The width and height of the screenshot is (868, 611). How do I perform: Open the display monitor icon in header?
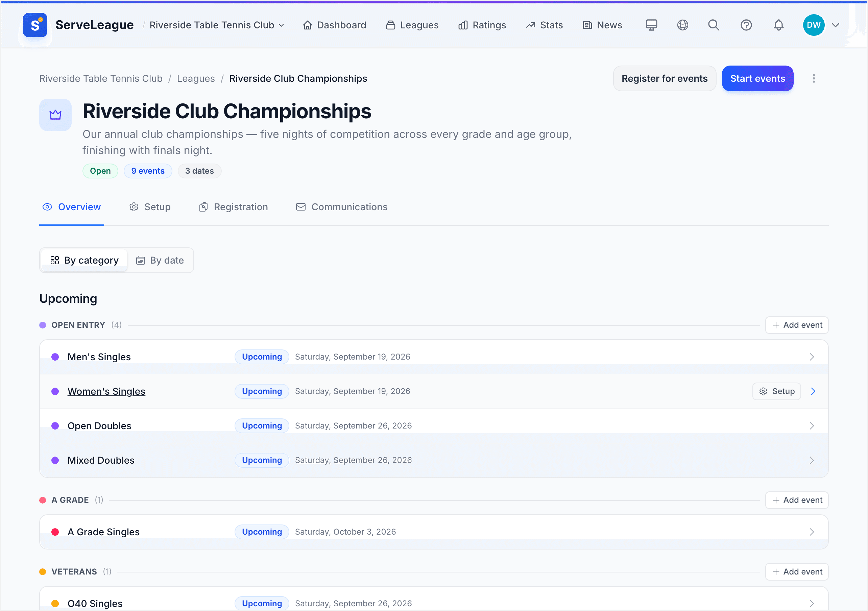(x=651, y=25)
